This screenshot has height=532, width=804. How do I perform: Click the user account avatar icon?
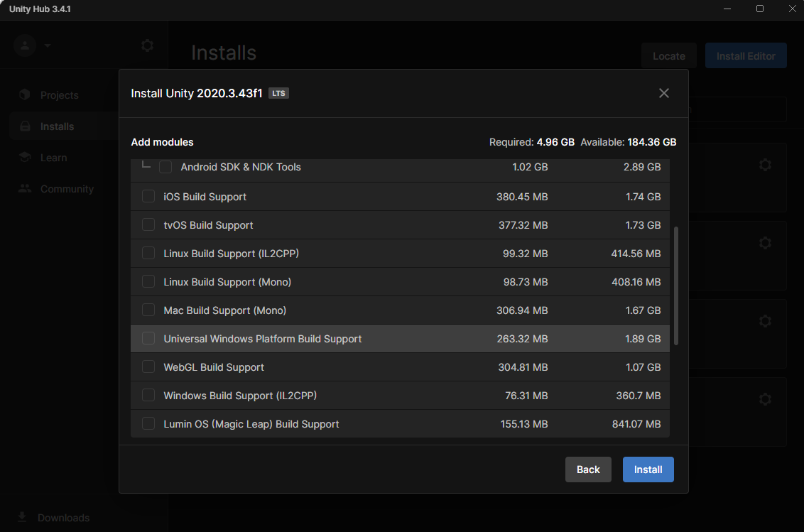pos(25,45)
